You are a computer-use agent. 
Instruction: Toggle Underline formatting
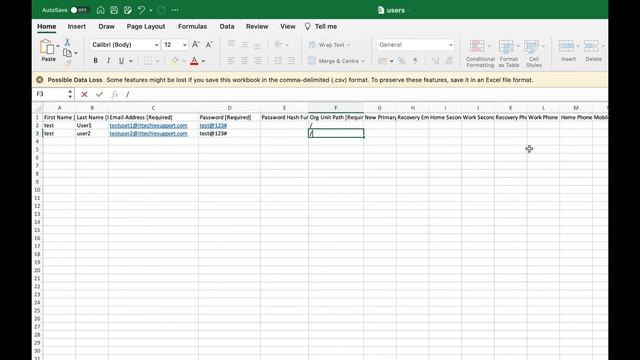pos(121,60)
